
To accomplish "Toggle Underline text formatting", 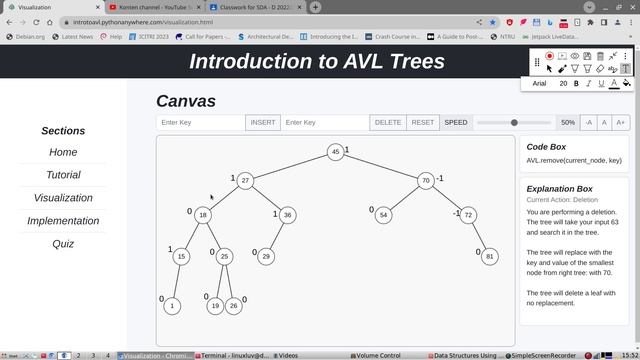I will pos(601,83).
